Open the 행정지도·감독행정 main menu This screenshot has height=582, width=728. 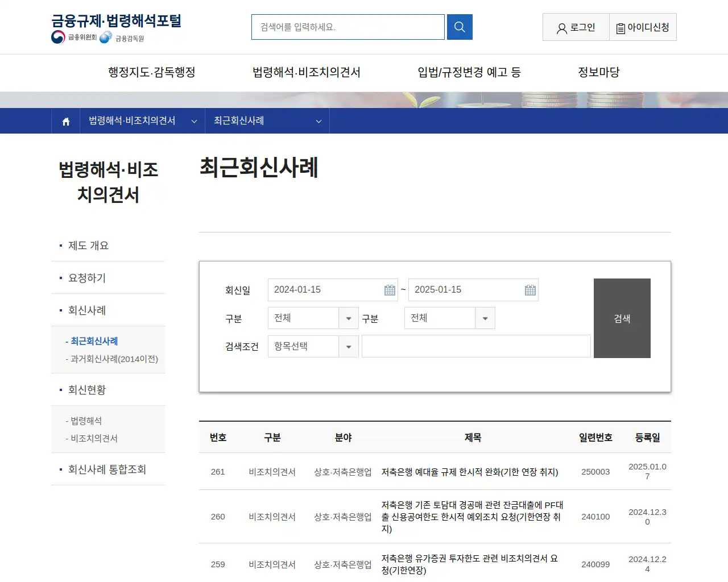pyautogui.click(x=152, y=72)
